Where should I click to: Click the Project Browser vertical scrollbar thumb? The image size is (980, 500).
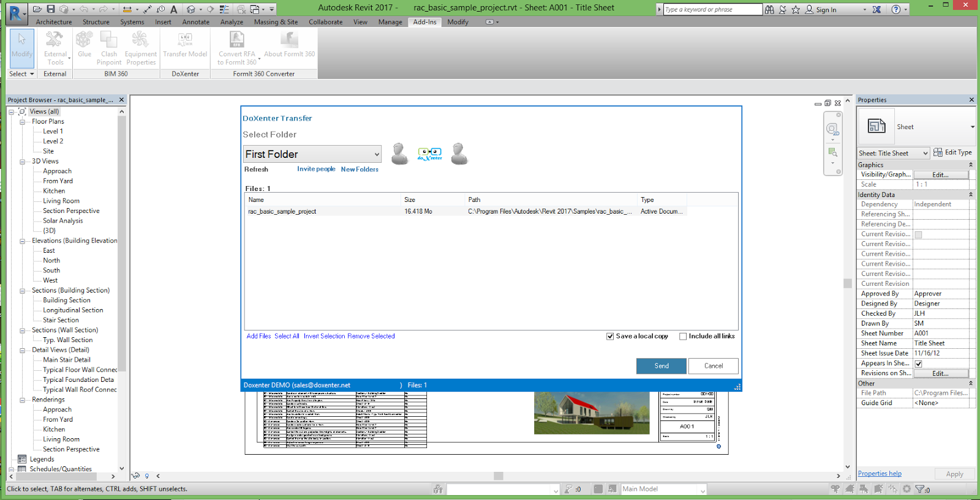point(121,244)
